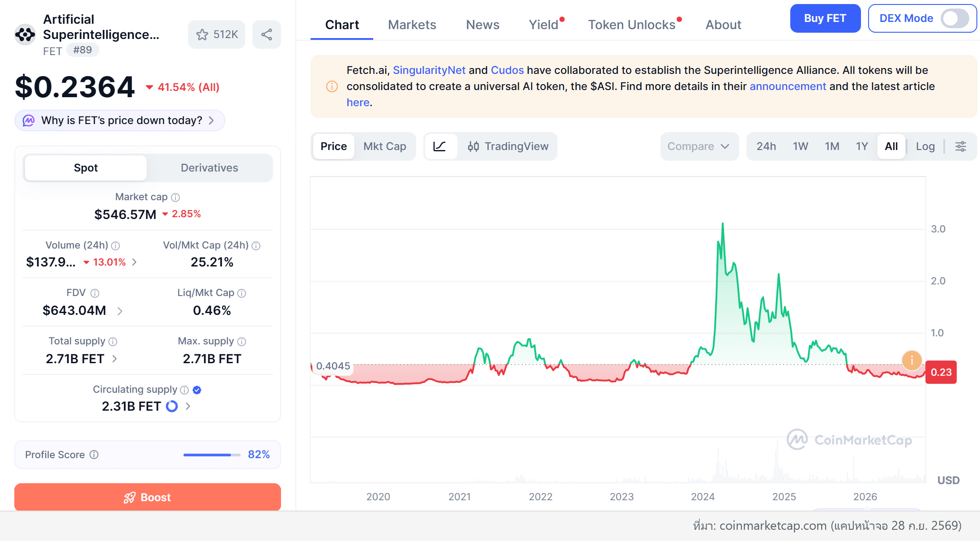Open the FET token logo
This screenshot has height=541, width=980.
(x=25, y=34)
